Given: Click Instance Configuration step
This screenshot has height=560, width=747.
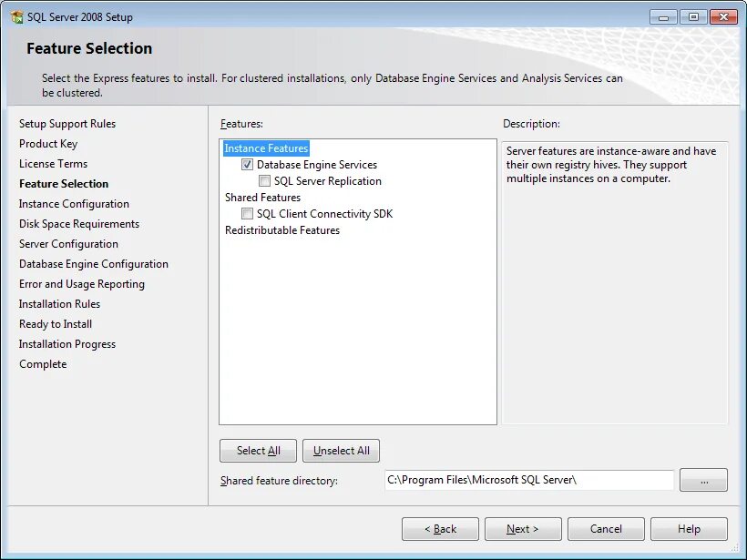Looking at the screenshot, I should (74, 204).
